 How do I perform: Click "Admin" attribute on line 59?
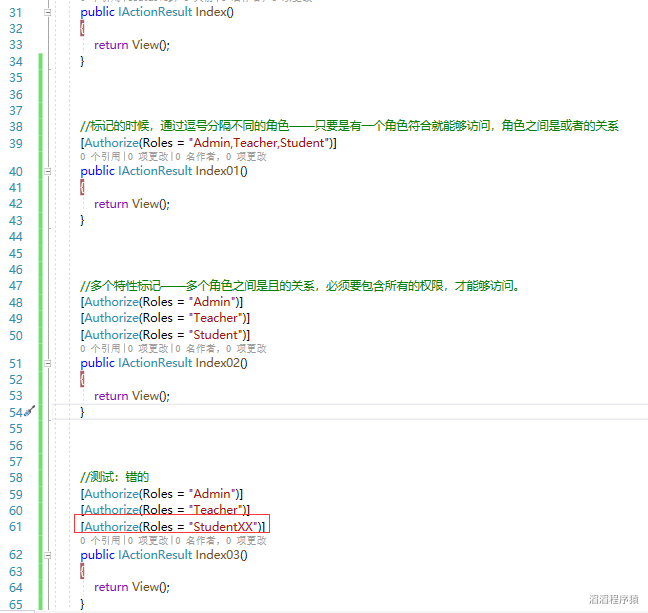[162, 494]
